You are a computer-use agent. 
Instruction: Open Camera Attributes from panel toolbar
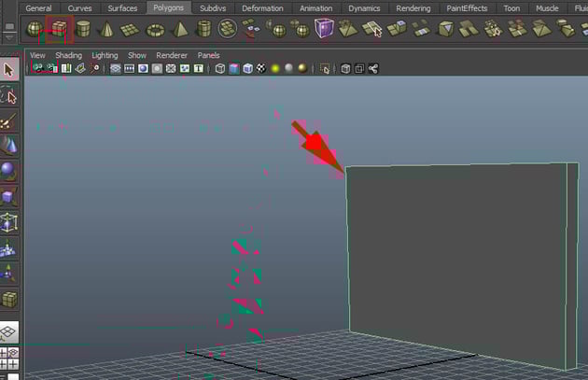[52, 68]
